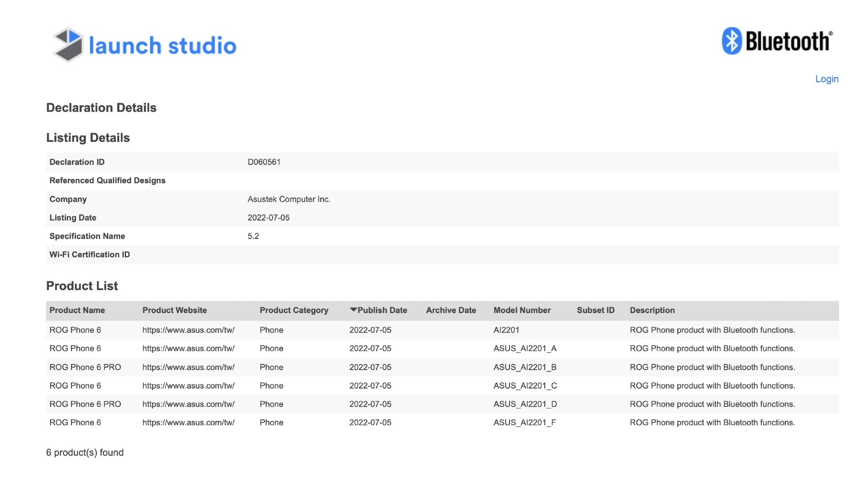Screen dimensions: 868x488
Task: Open the Login link
Action: 827,79
